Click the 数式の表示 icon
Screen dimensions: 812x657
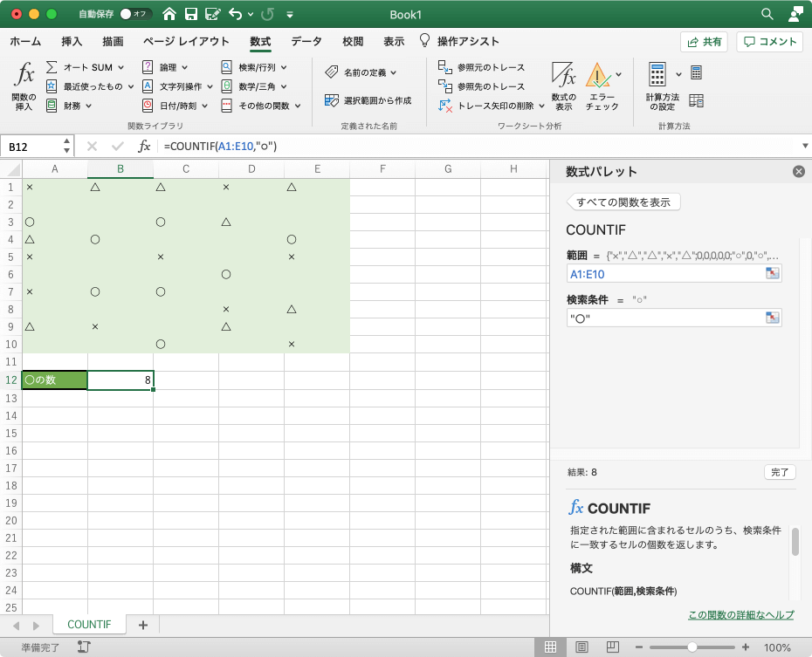[x=563, y=74]
